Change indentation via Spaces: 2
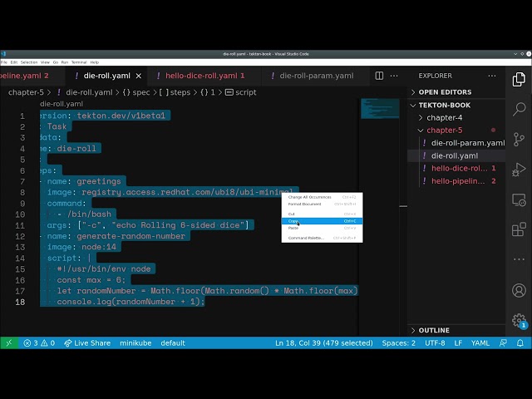The height and width of the screenshot is (399, 532). point(399,343)
